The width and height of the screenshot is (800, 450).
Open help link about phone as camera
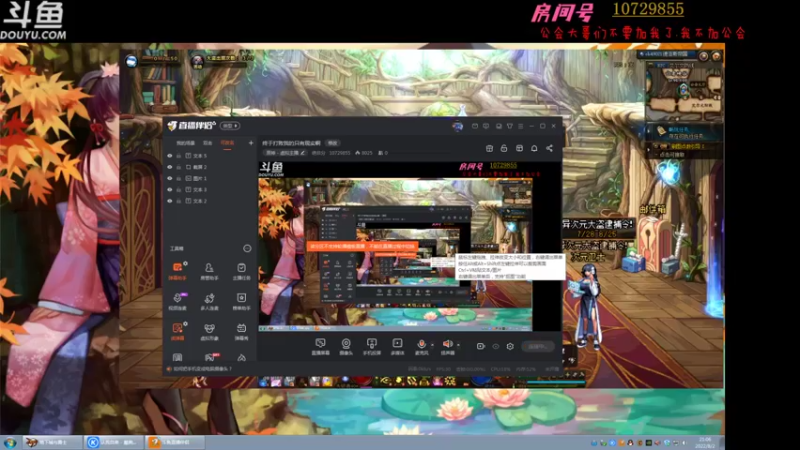click(203, 368)
